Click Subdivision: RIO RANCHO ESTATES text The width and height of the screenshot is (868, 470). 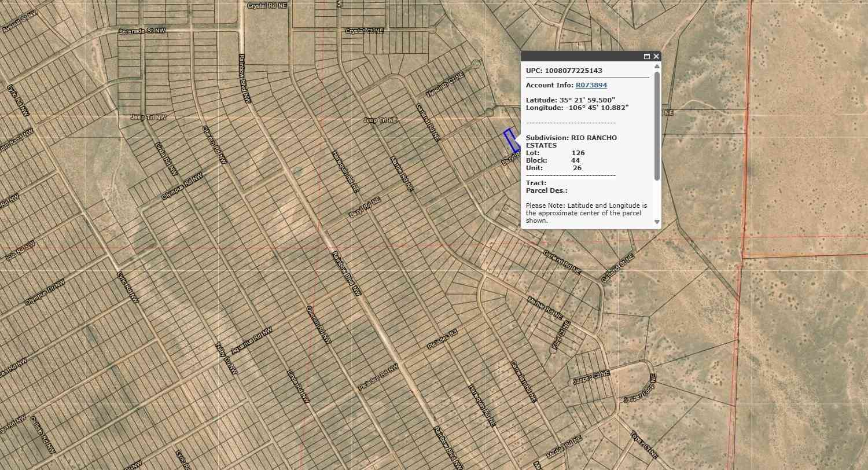coord(571,142)
